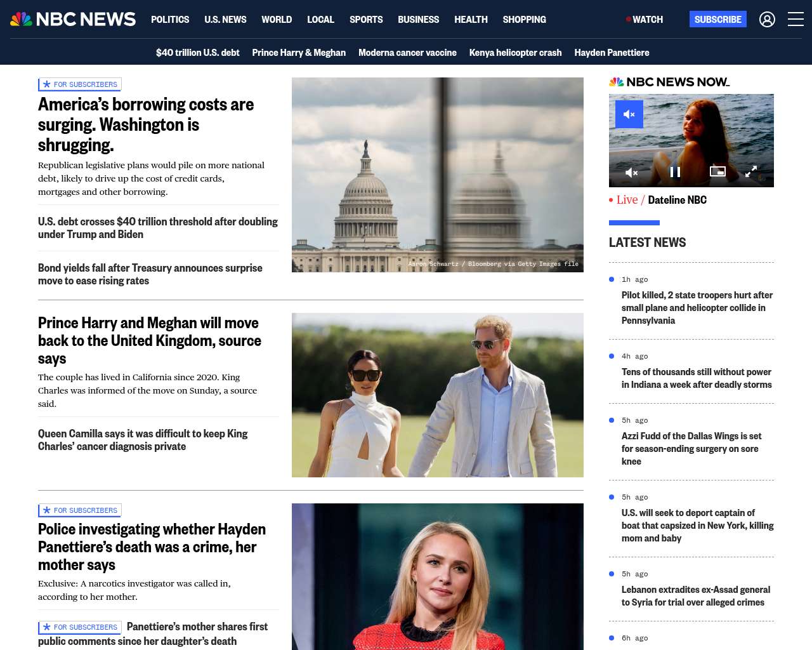
Task: Open the Prince Harry & Meghan trending topic
Action: (299, 53)
